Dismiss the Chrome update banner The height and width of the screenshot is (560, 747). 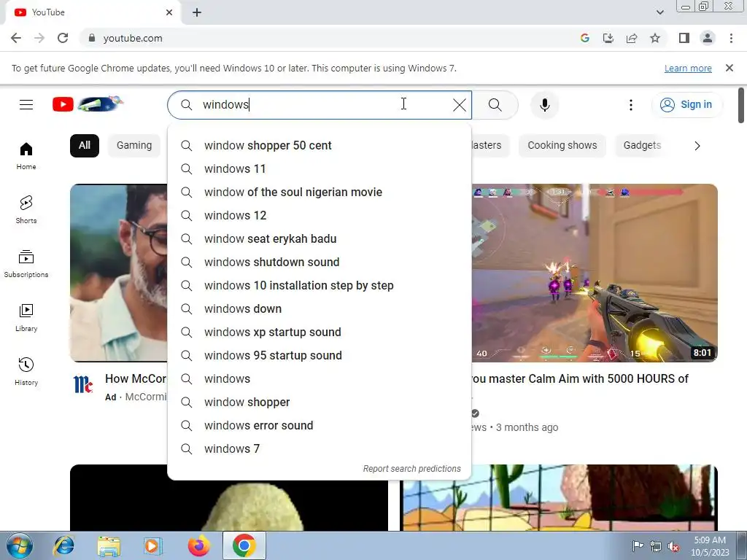pyautogui.click(x=729, y=68)
